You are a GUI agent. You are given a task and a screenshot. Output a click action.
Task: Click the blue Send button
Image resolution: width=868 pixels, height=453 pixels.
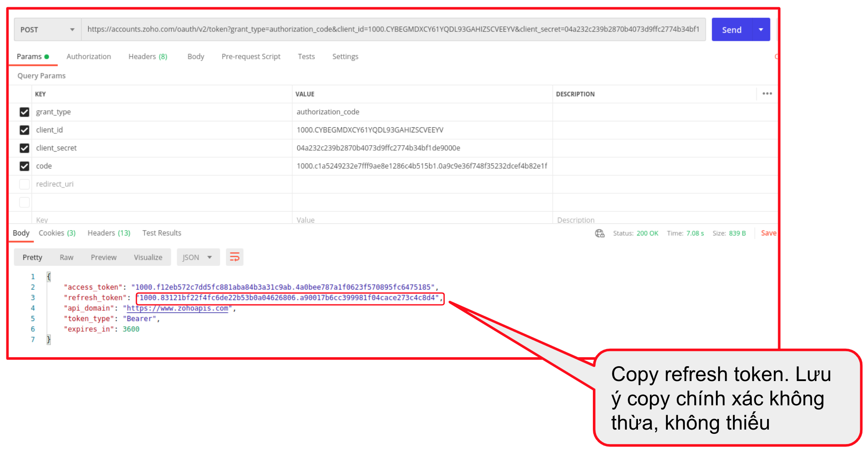[x=731, y=30]
